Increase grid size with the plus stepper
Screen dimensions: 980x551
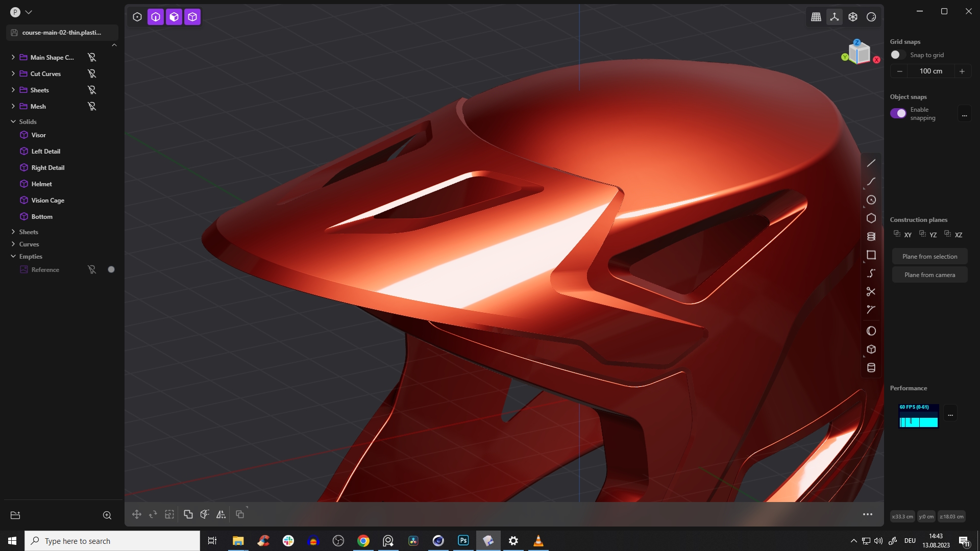962,71
